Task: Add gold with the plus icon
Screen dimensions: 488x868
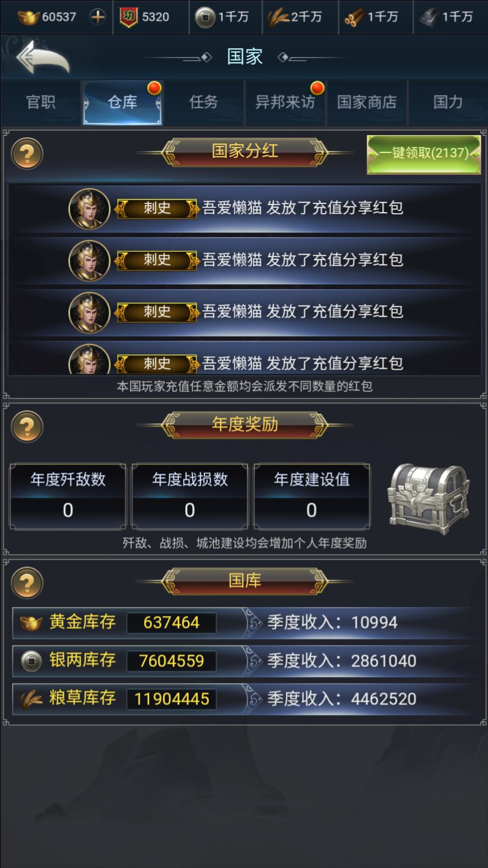Action: point(98,17)
